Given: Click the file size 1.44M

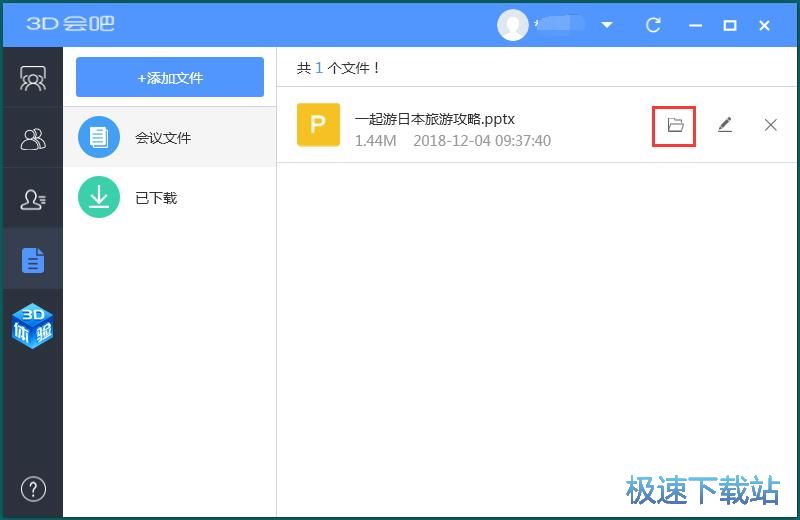Looking at the screenshot, I should pos(376,141).
